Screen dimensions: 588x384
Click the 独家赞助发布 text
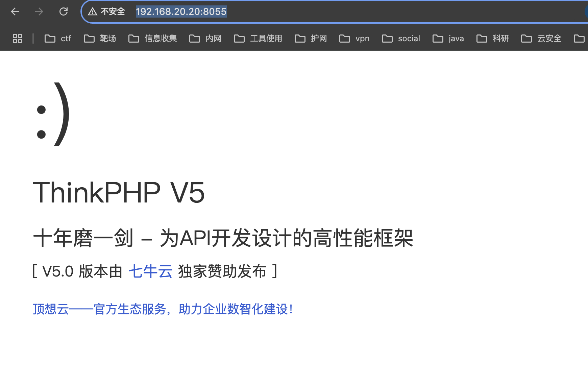tap(222, 271)
